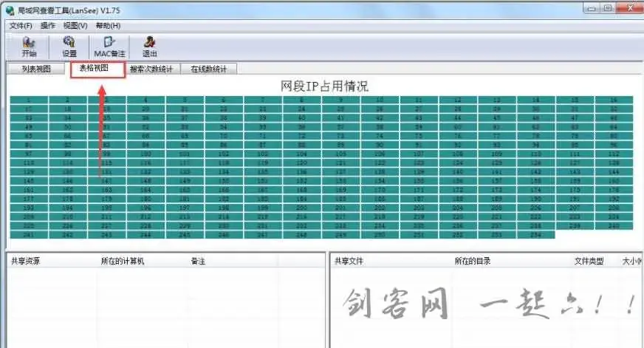Select IP cell 177 in the grid
Viewport: 644px width, 348px height.
click(29, 199)
